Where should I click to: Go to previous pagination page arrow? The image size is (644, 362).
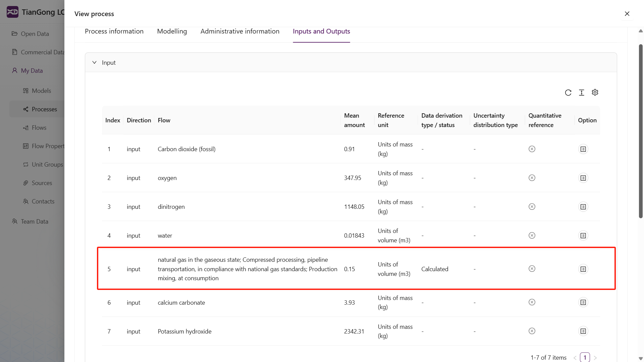575,358
